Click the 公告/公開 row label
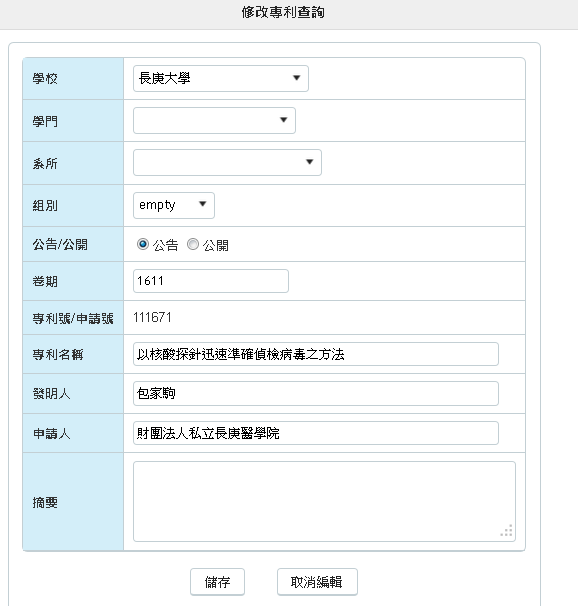This screenshot has width=578, height=606. (60, 244)
